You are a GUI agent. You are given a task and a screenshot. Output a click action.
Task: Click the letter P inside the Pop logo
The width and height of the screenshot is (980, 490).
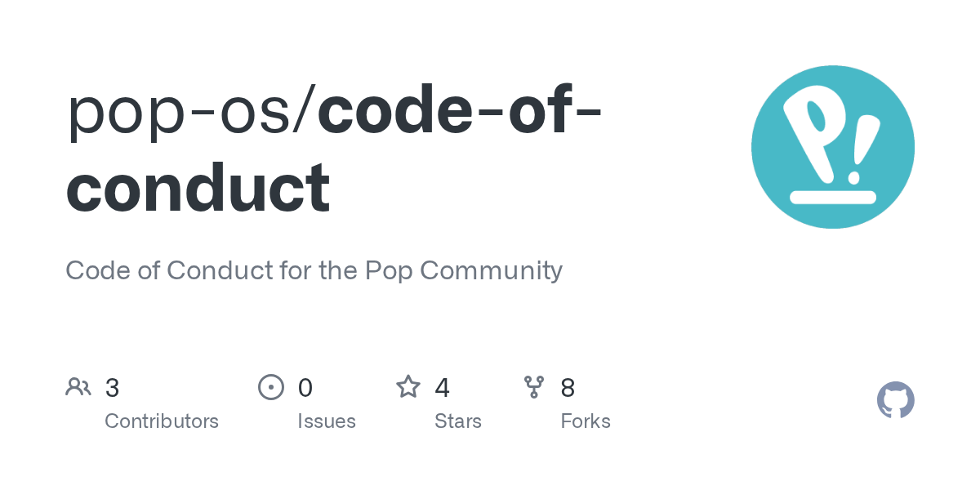click(813, 131)
